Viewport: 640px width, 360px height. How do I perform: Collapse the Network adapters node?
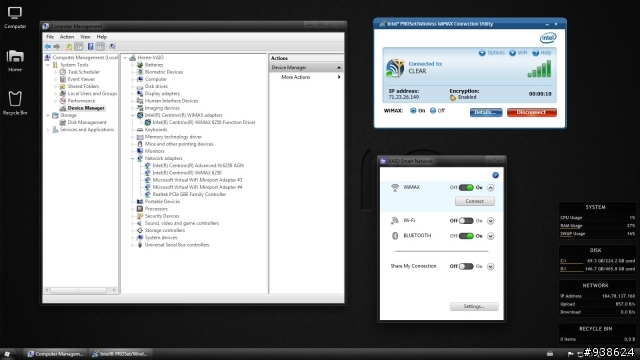coord(133,158)
